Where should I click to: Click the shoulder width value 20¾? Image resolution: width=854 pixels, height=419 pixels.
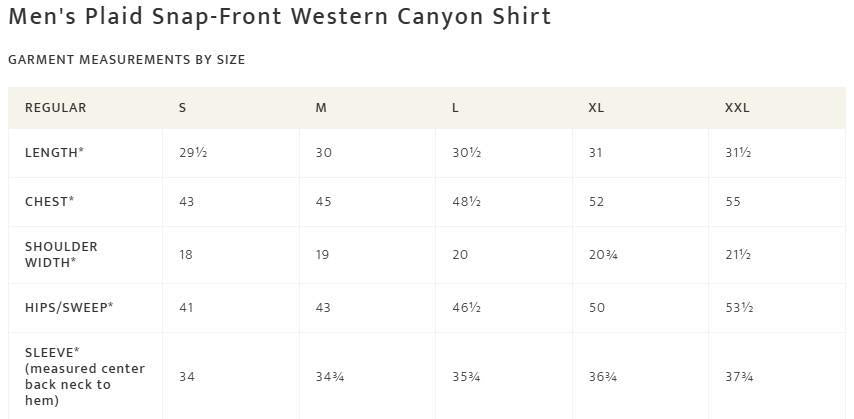click(603, 255)
